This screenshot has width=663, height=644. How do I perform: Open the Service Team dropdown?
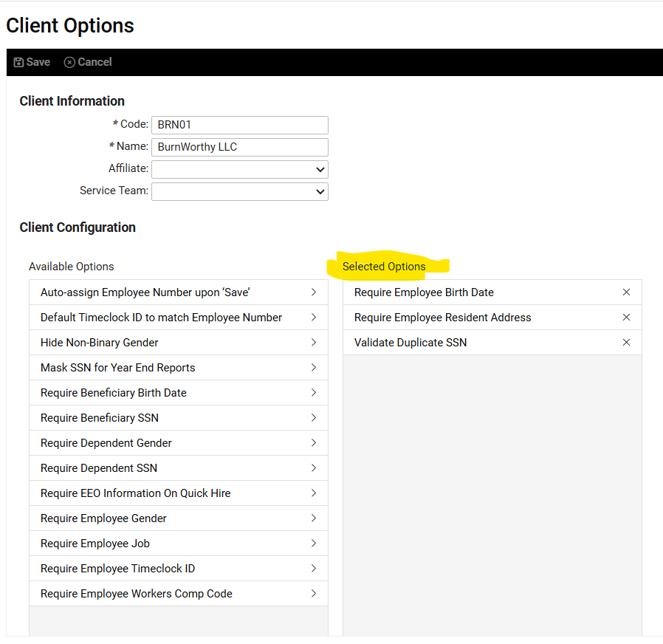click(240, 191)
